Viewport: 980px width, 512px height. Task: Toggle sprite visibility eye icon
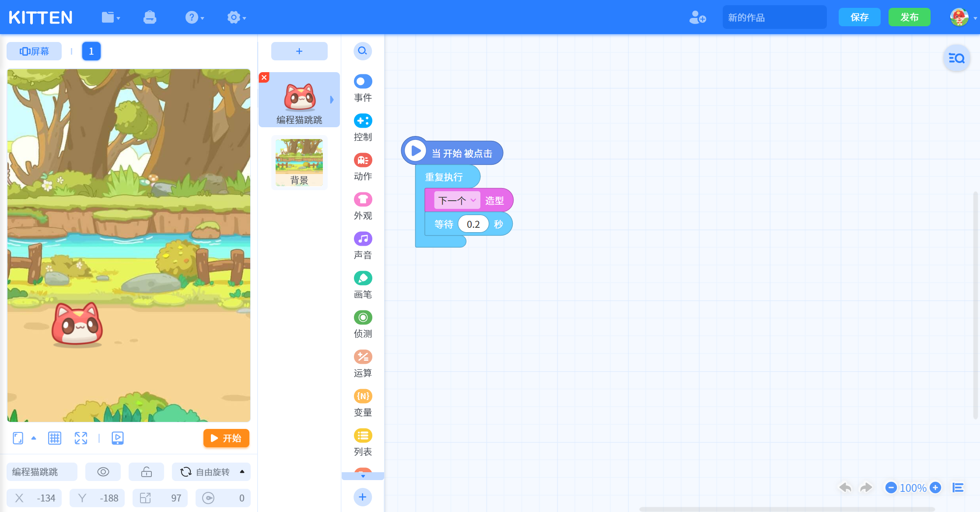click(x=103, y=472)
